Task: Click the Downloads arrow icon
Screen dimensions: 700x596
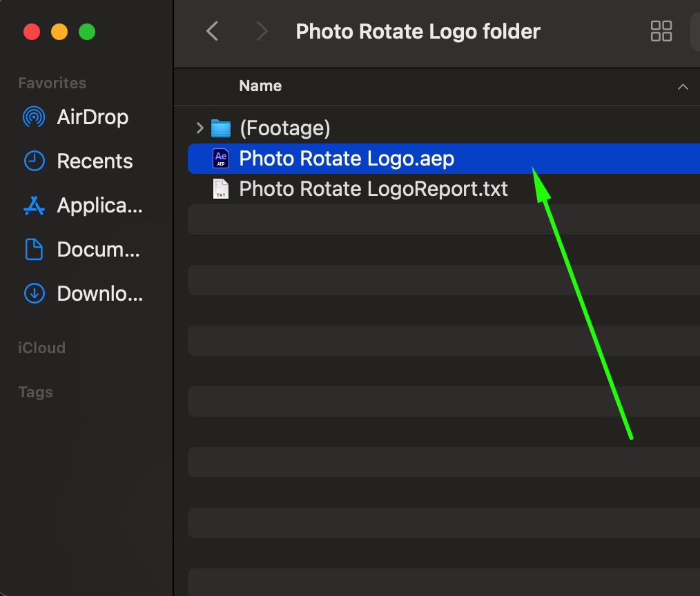Action: 33,294
